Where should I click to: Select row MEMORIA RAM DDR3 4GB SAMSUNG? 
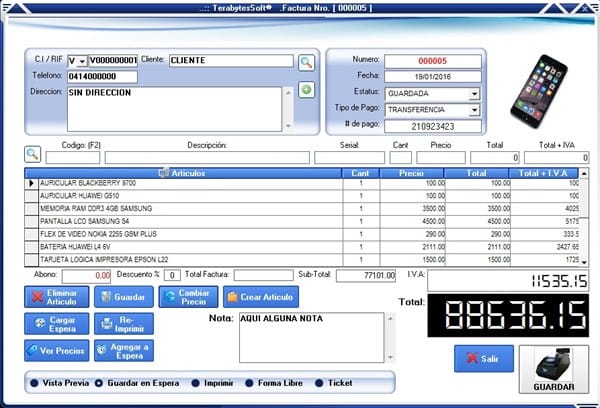302,209
